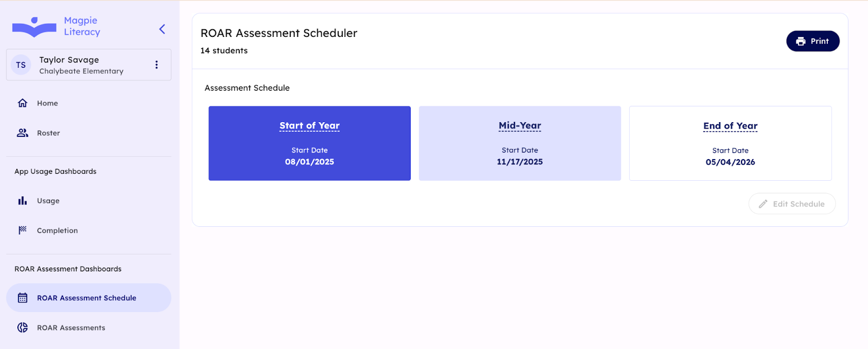
Task: Open the Completion dashboard
Action: (x=57, y=231)
